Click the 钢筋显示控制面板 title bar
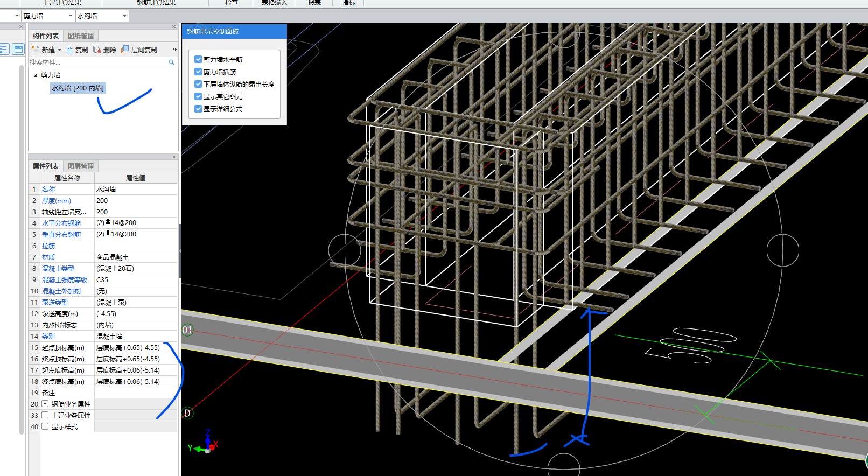 (234, 32)
